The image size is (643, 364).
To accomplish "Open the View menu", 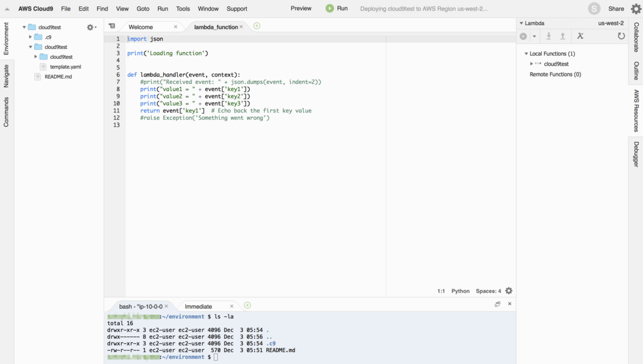I will tap(122, 9).
